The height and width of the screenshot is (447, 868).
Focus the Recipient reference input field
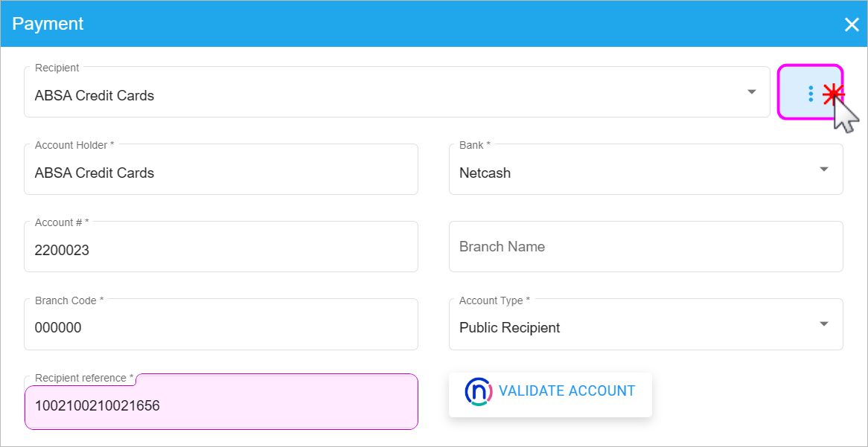220,406
